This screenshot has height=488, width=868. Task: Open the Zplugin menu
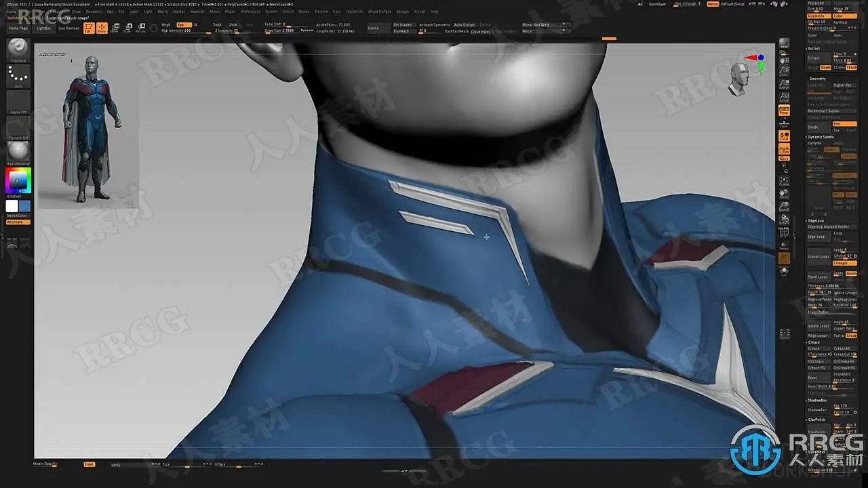tap(402, 12)
